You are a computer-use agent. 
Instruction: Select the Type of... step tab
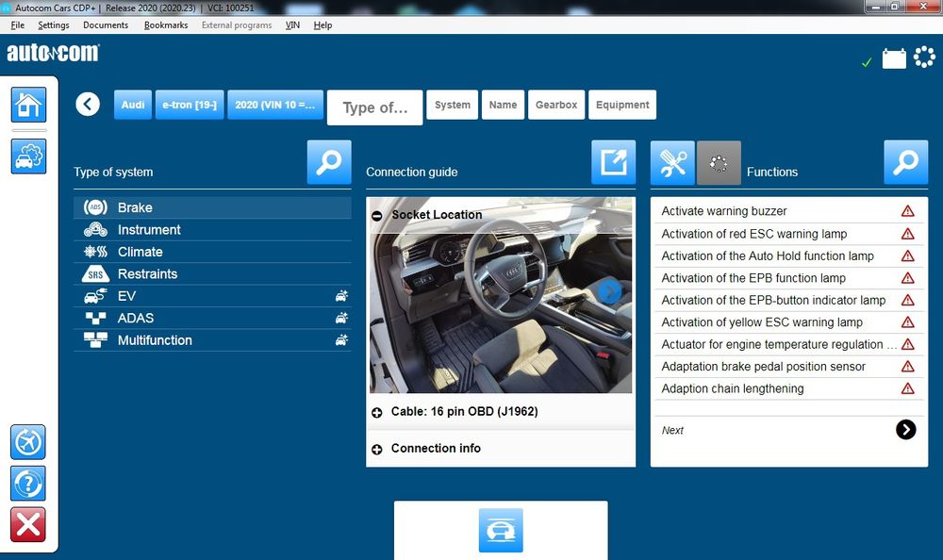coord(374,107)
